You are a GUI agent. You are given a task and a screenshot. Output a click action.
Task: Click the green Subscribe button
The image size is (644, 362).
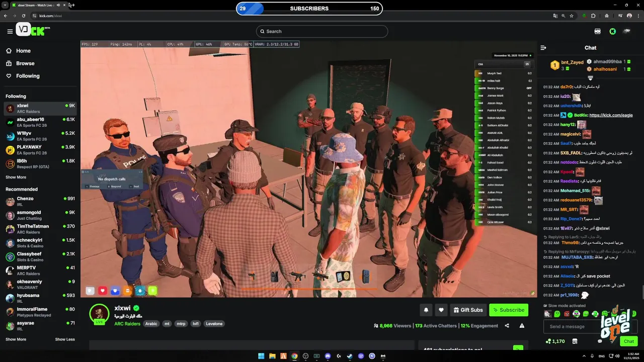click(x=509, y=310)
